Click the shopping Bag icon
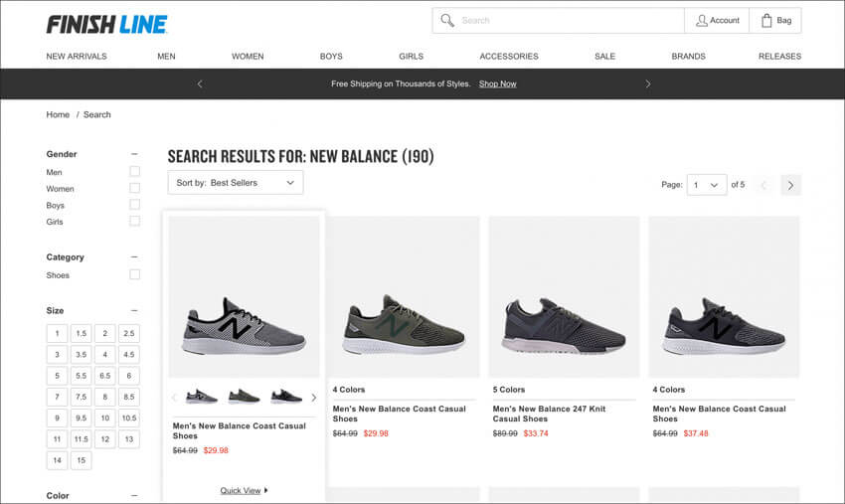The height and width of the screenshot is (504, 845). 766,21
